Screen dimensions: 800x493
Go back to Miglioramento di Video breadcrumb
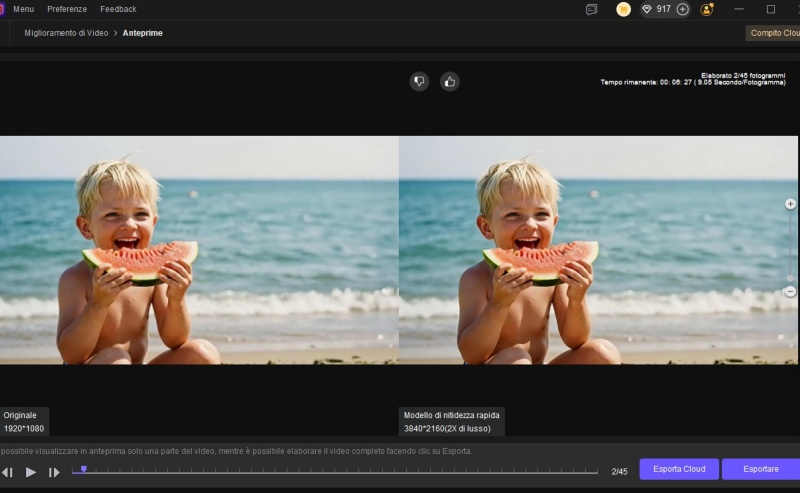(x=66, y=33)
